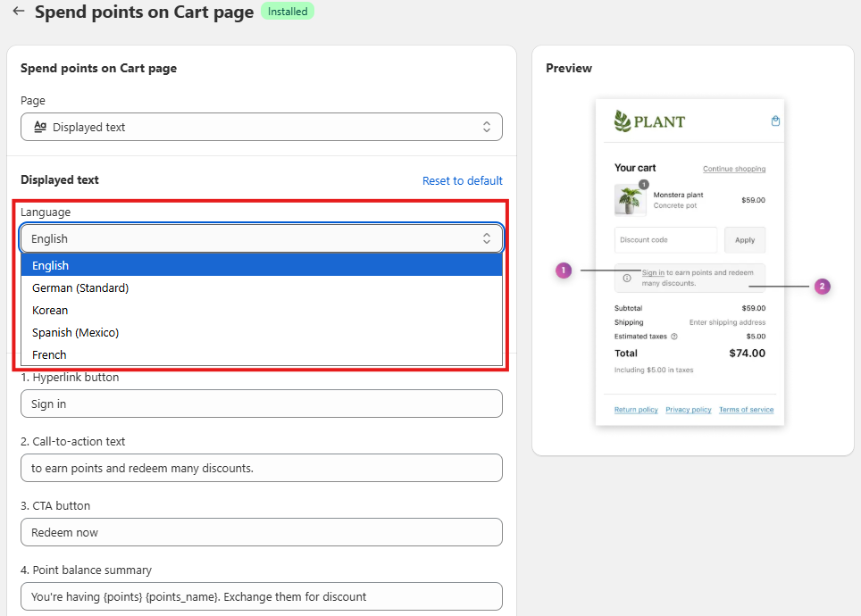Focus the CTA button input field
The height and width of the screenshot is (616, 861).
pyautogui.click(x=261, y=532)
